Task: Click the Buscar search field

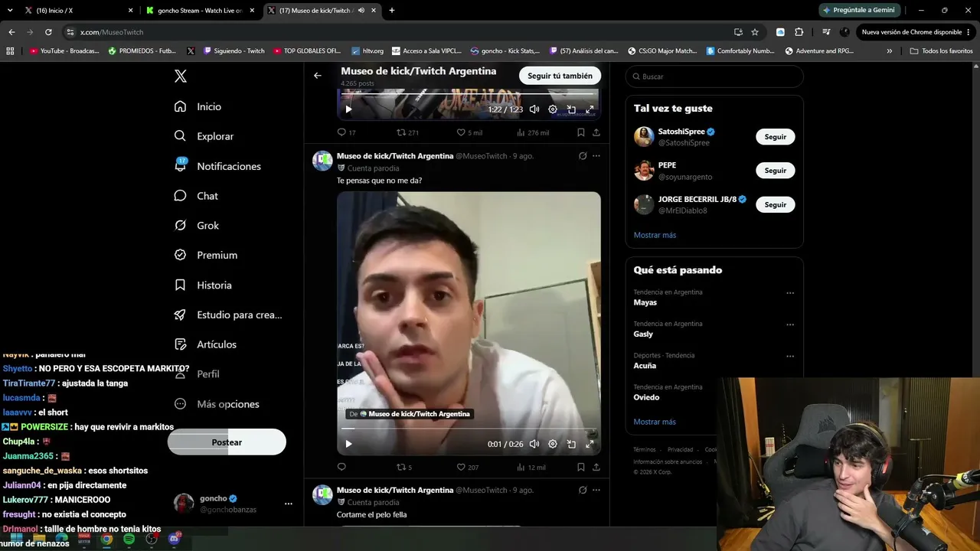Action: coord(714,77)
